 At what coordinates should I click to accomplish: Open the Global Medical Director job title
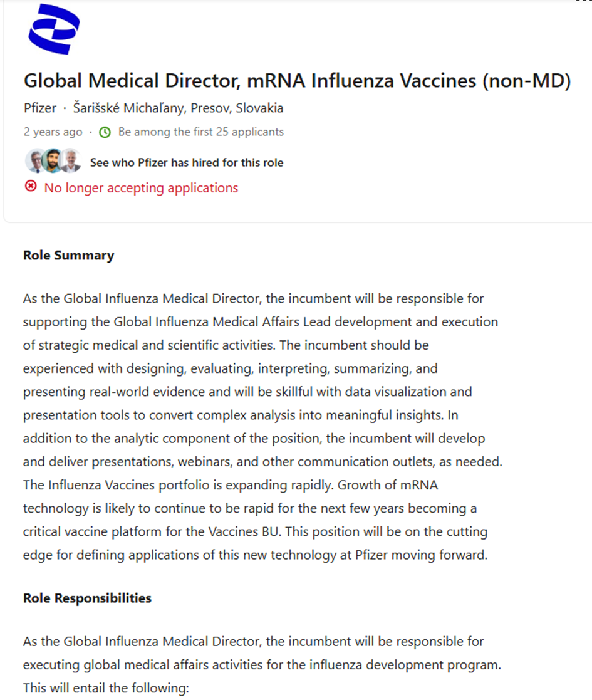tap(296, 81)
